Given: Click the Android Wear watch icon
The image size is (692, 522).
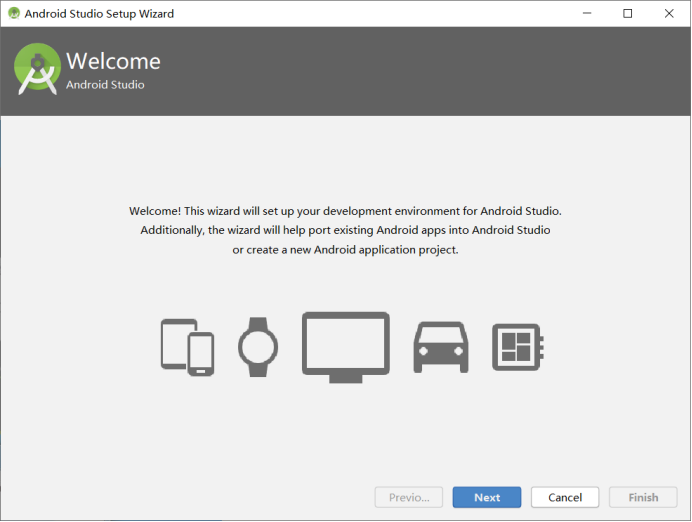Looking at the screenshot, I should (258, 347).
